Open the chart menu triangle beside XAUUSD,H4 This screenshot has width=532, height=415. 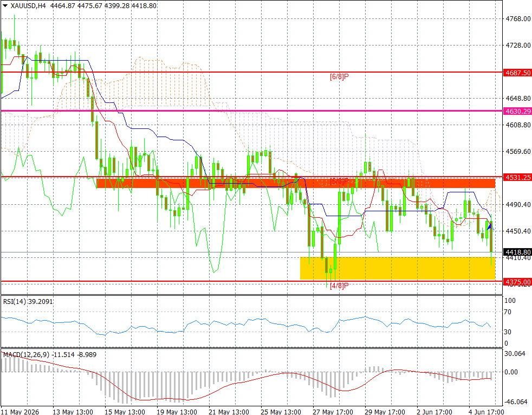coord(5,6)
